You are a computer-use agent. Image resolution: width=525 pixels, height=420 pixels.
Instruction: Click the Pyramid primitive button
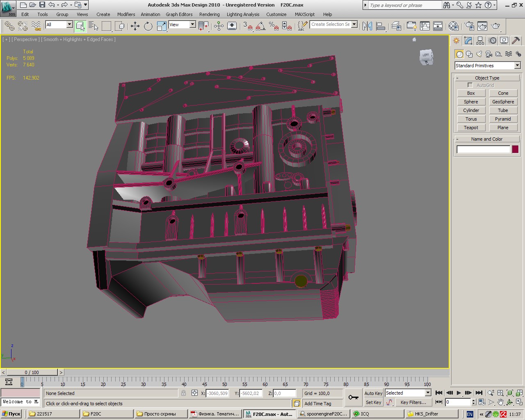point(503,119)
